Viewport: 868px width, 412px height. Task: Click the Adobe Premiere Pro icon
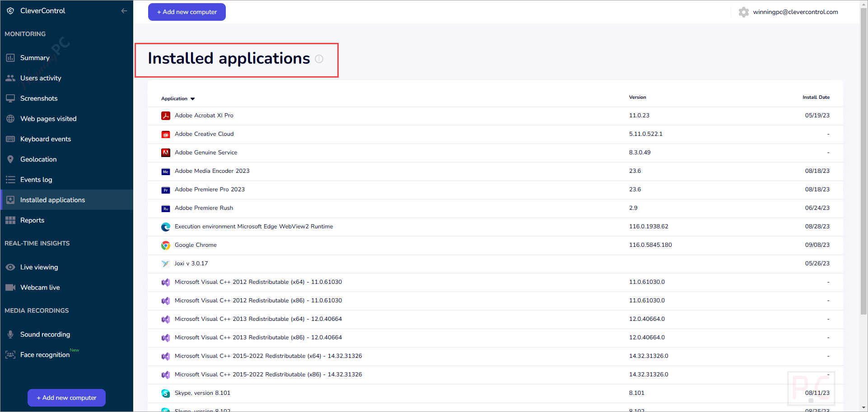tap(166, 190)
